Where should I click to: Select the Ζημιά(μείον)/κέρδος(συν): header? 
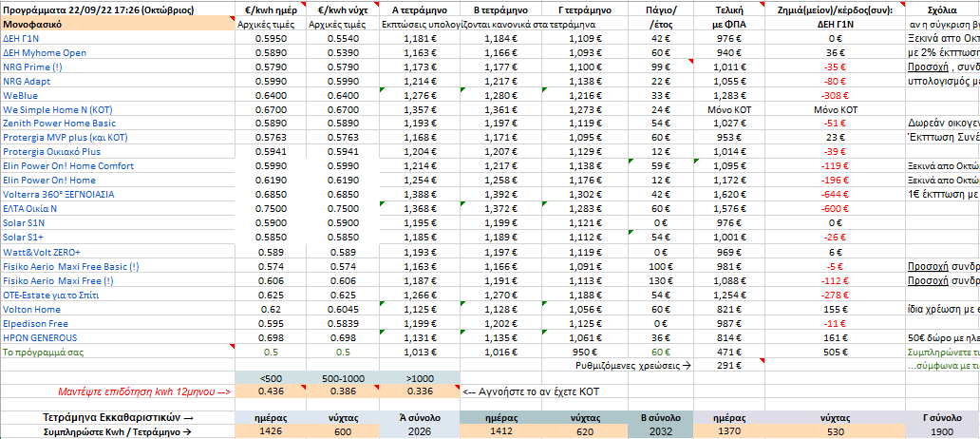835,10
